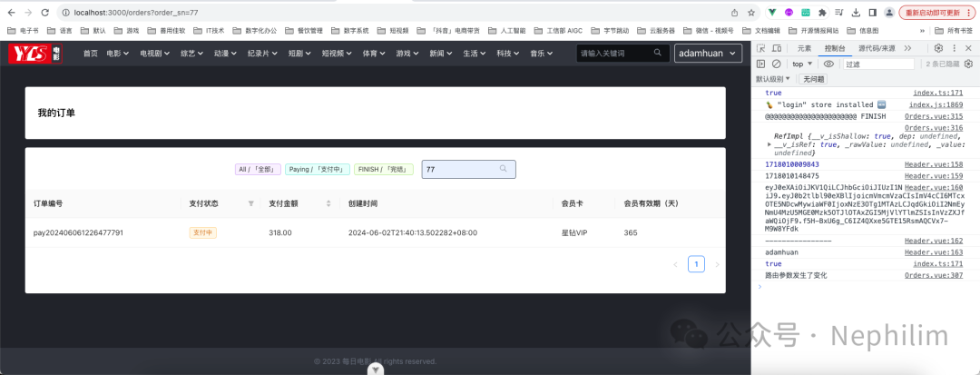Close the DevTools panel
Viewport: 980px width, 375px height.
point(969,48)
